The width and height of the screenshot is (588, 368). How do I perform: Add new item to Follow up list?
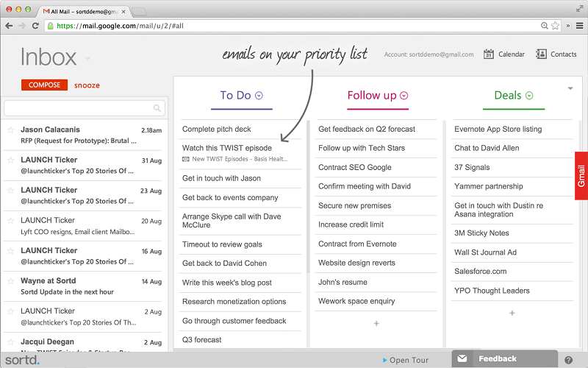tap(376, 323)
